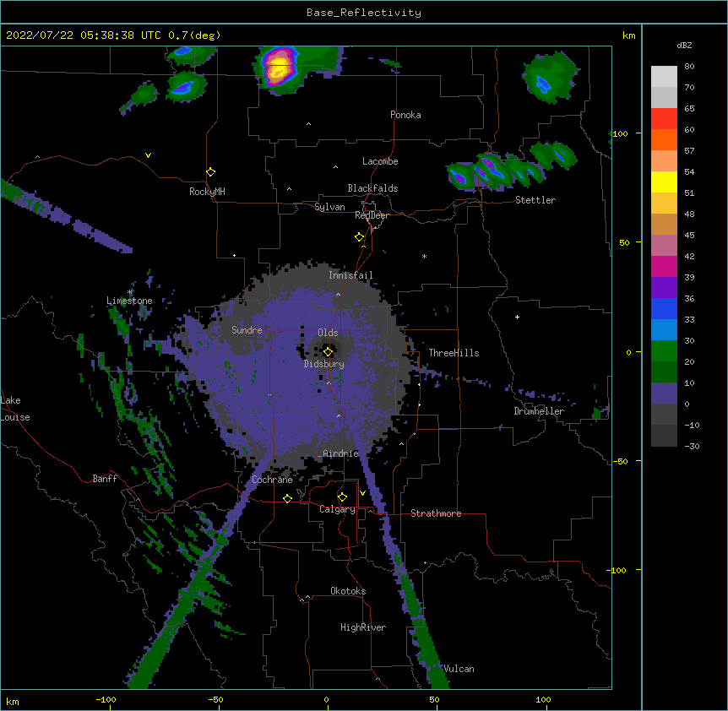The image size is (728, 711).
Task: Click the 2022/07/22 05:38:38 UTC timestamp
Action: pyautogui.click(x=84, y=35)
